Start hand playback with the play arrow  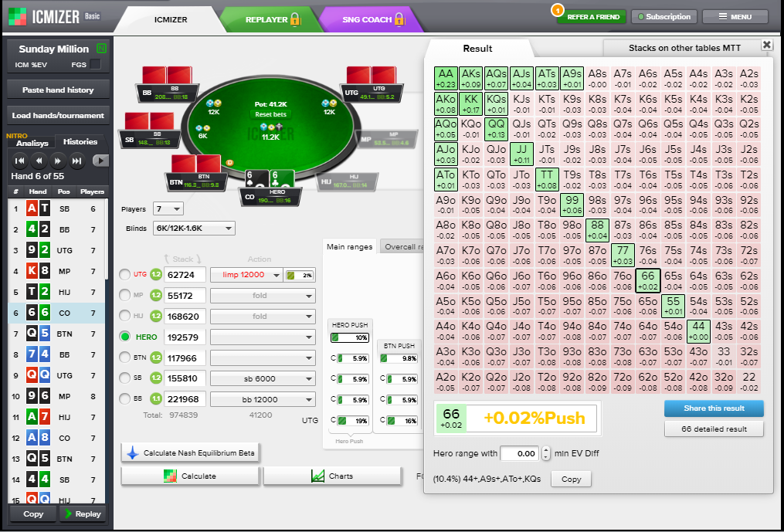[x=100, y=161]
